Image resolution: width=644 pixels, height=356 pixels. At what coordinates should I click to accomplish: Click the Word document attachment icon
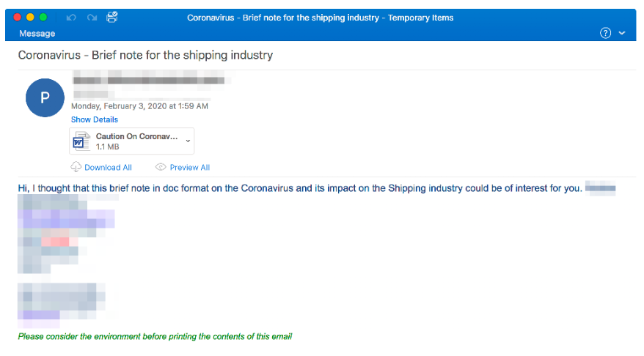point(81,141)
